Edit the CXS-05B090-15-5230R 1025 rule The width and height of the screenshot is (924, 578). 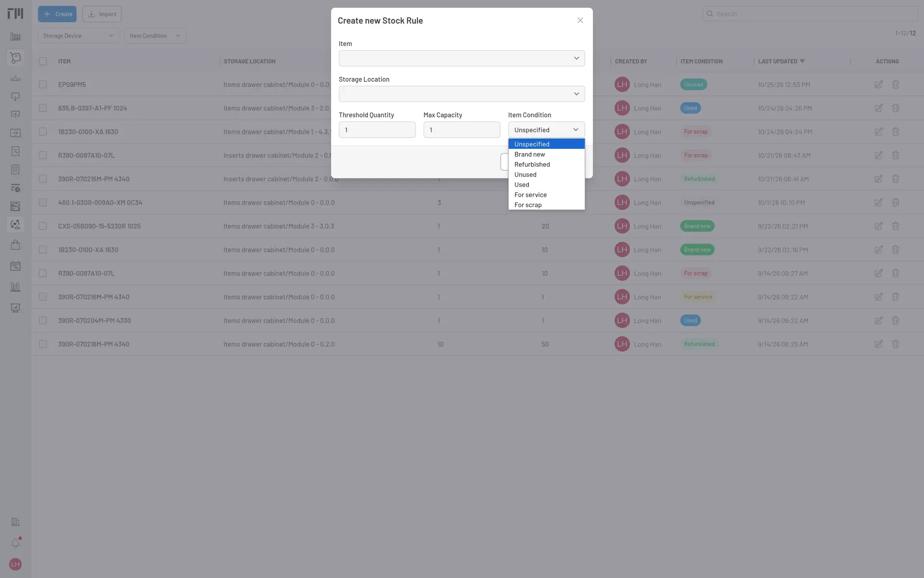[878, 226]
